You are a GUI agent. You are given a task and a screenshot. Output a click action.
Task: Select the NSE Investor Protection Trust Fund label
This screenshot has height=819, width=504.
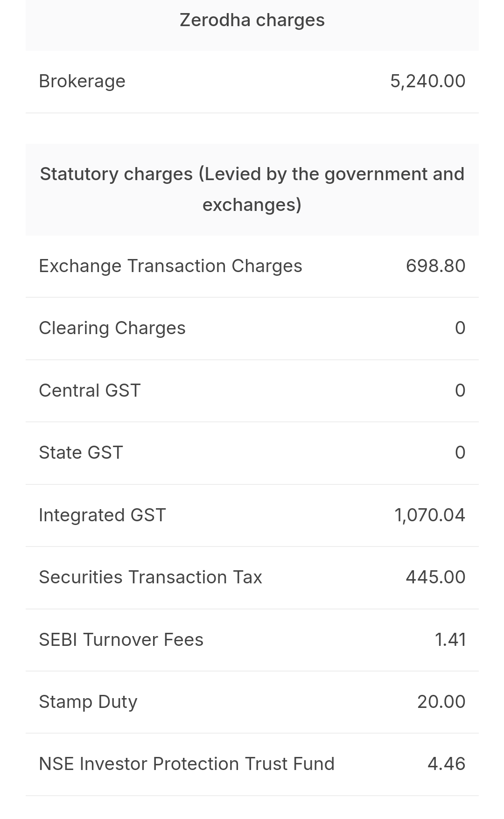(x=187, y=764)
